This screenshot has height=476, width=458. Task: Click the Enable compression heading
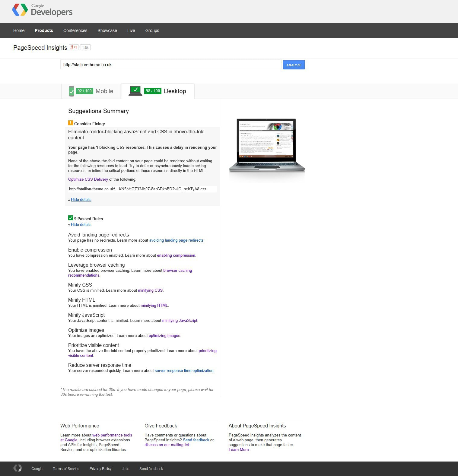click(x=90, y=250)
